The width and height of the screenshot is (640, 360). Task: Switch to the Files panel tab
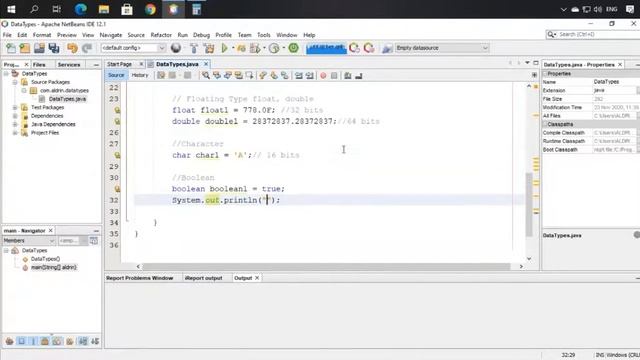click(39, 65)
